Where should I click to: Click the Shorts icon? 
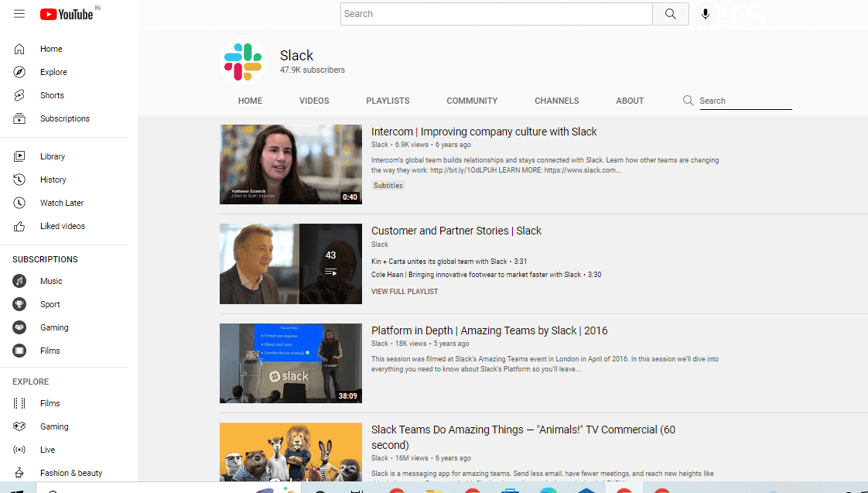19,95
